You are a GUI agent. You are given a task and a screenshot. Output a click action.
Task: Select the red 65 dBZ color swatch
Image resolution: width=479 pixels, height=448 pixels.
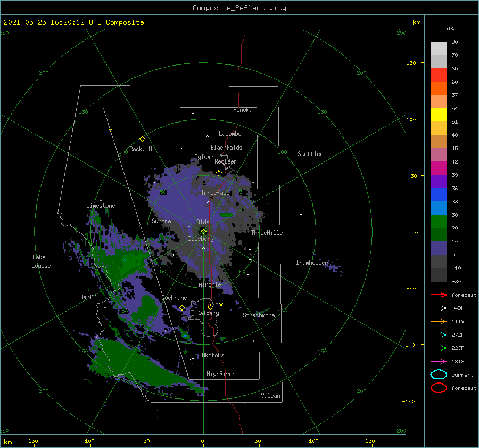(x=439, y=75)
